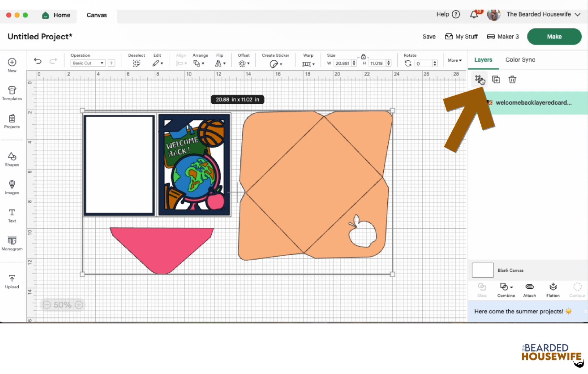Click Save to store the project
588x374 pixels.
click(x=429, y=36)
